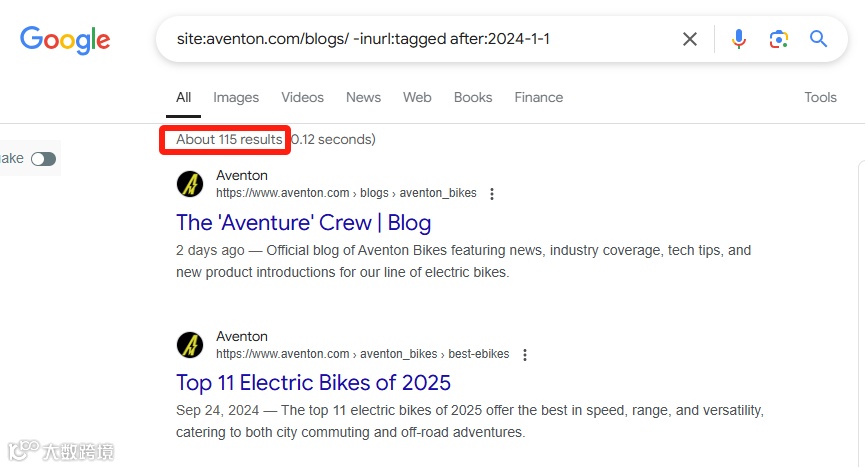The image size is (866, 468).
Task: Click '2 days ago' snippet date text
Action: click(210, 251)
